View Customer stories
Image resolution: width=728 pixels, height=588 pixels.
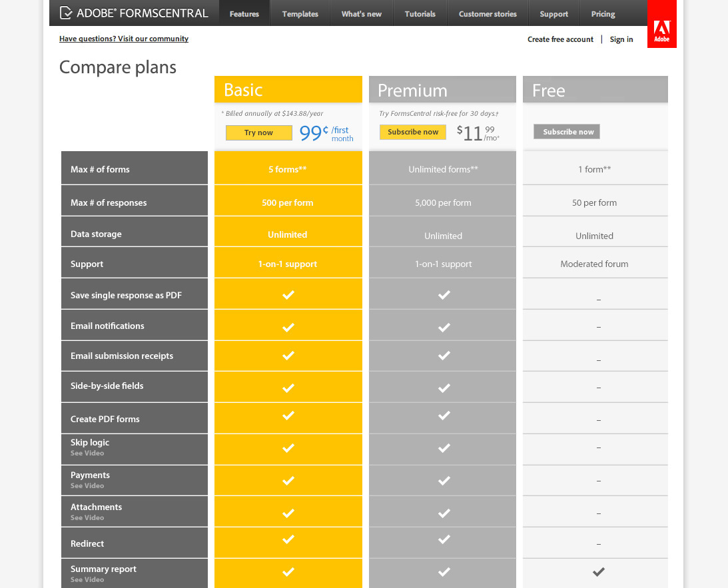click(x=488, y=13)
